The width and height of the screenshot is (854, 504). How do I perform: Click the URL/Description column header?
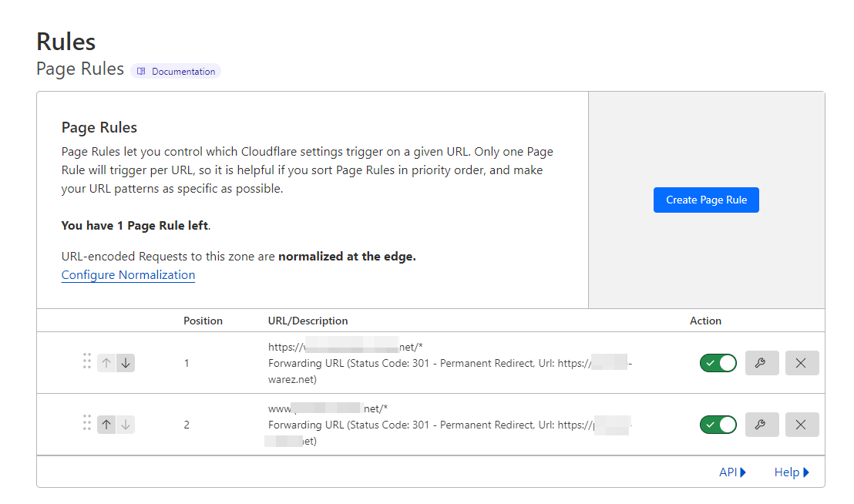click(308, 321)
